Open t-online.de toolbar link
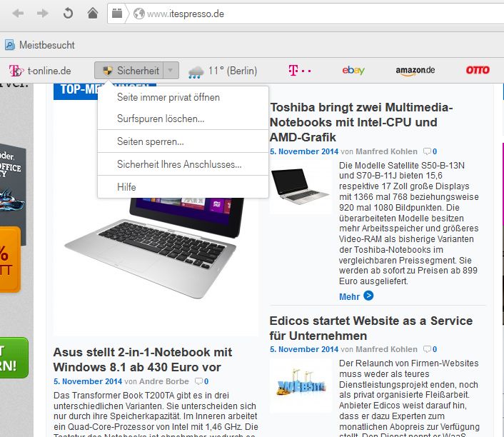504x437 pixels. coord(40,71)
